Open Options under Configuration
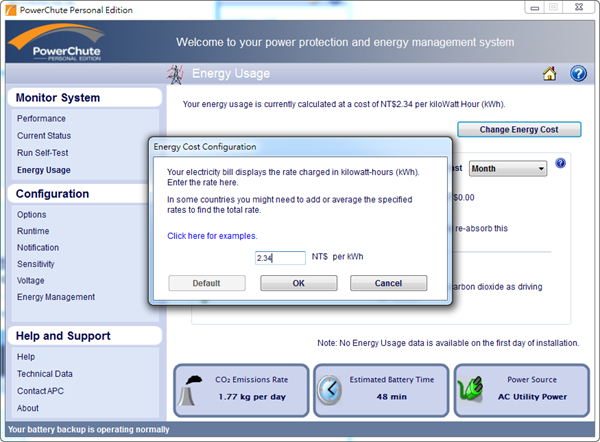This screenshot has width=600, height=442. pyautogui.click(x=31, y=215)
